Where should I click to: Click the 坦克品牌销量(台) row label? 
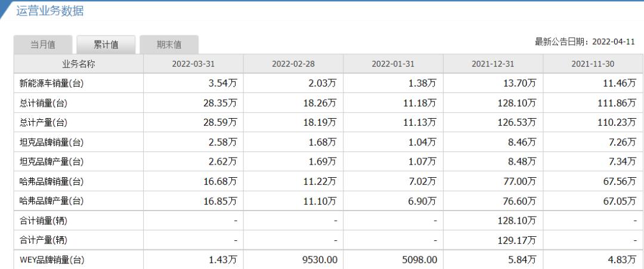[x=51, y=143]
